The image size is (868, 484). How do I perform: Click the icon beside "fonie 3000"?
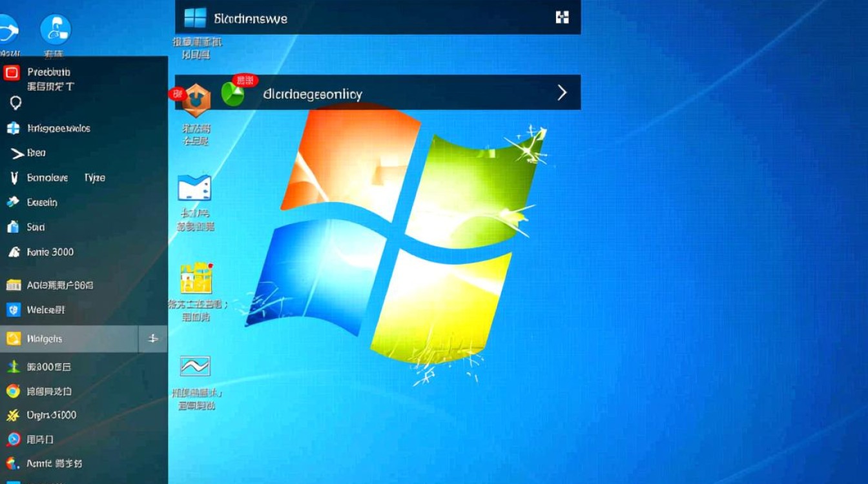coord(14,252)
